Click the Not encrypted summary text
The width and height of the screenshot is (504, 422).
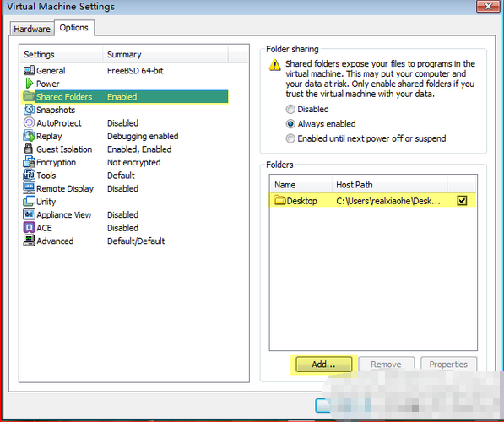coord(134,163)
